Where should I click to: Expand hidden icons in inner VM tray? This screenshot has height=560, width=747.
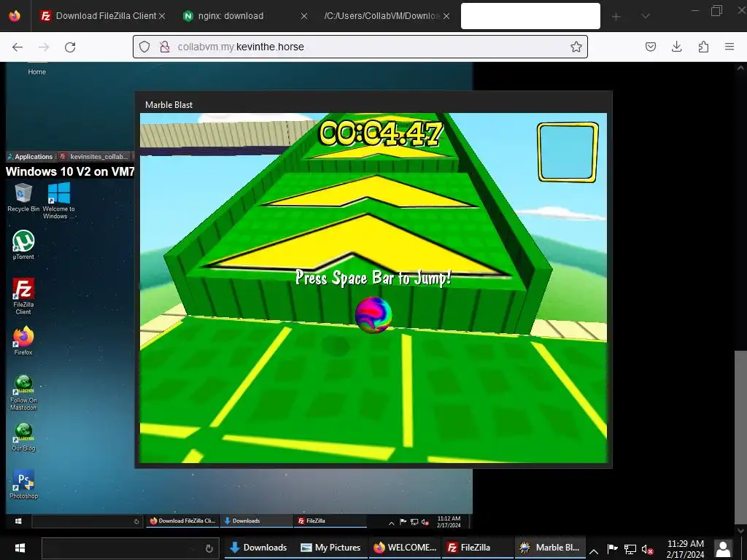[x=392, y=523]
